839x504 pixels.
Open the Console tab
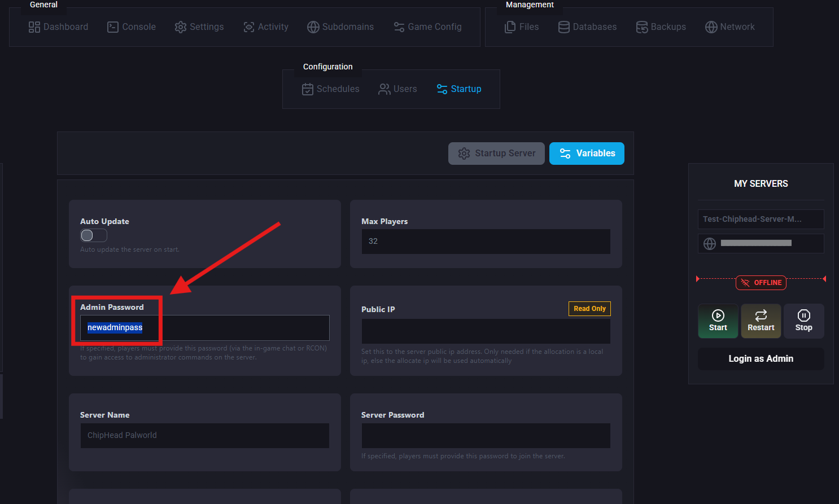coord(132,27)
